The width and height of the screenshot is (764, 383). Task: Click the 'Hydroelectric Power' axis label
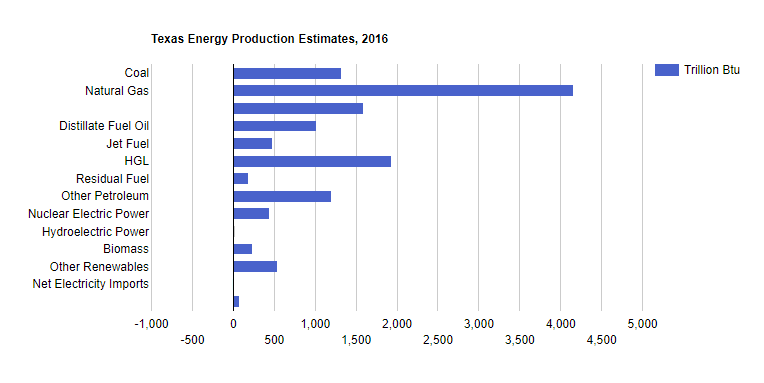pyautogui.click(x=96, y=232)
